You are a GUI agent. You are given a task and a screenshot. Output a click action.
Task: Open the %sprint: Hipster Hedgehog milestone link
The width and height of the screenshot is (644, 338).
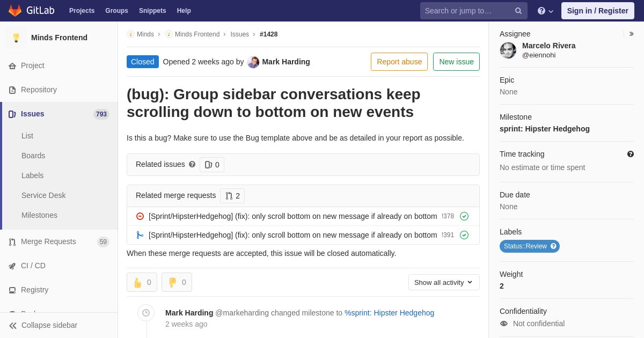coord(389,313)
